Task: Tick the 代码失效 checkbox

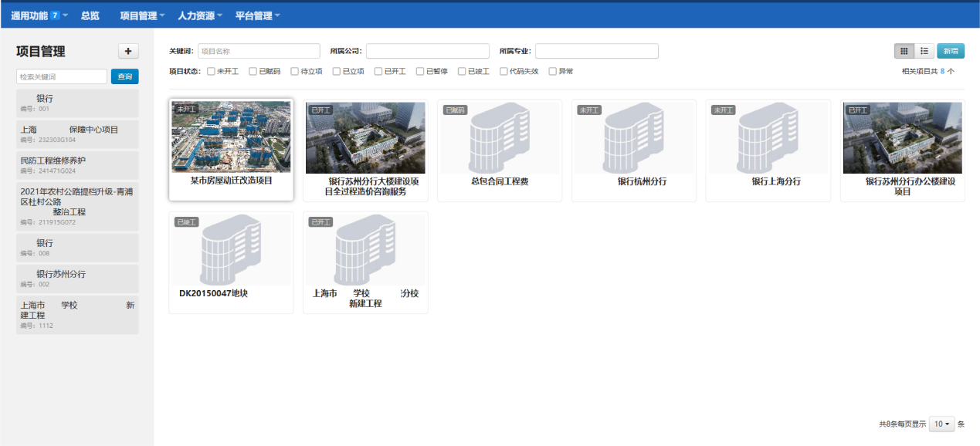Action: [504, 72]
